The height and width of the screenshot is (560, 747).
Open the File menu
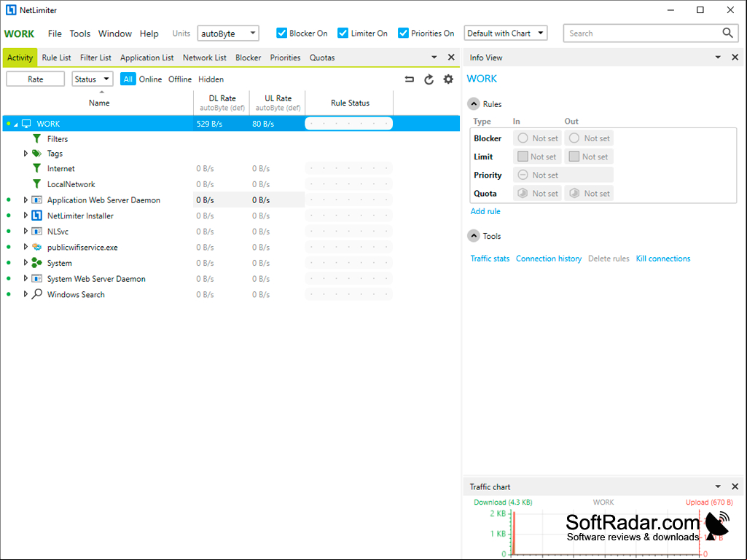[55, 33]
